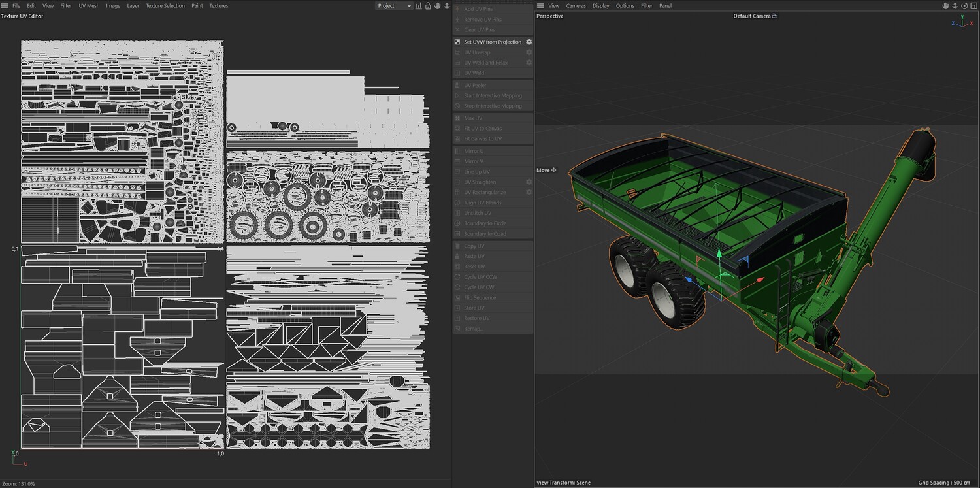
Task: Click the viewport orbit rotate icon
Action: pyautogui.click(x=964, y=6)
